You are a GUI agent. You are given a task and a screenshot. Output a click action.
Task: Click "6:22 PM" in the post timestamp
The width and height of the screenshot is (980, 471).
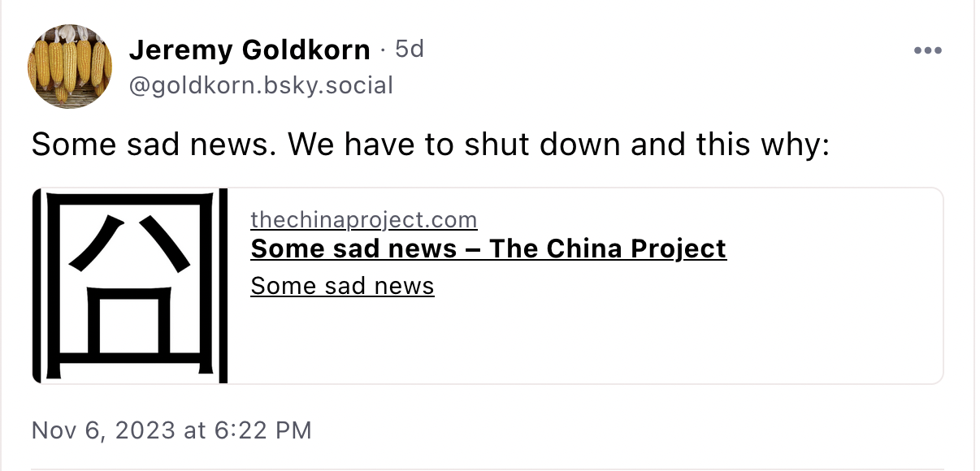tap(262, 430)
